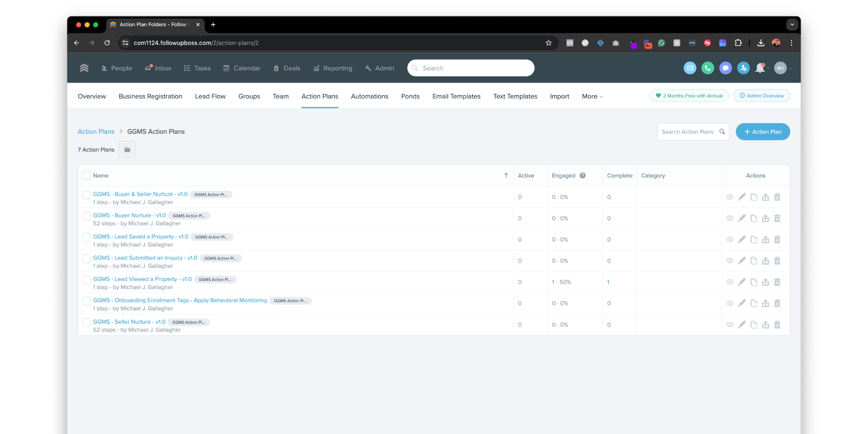Edit GGMS - Lead Viewed a Property pencil icon
Screen dimensions: 868x434
[x=742, y=282]
